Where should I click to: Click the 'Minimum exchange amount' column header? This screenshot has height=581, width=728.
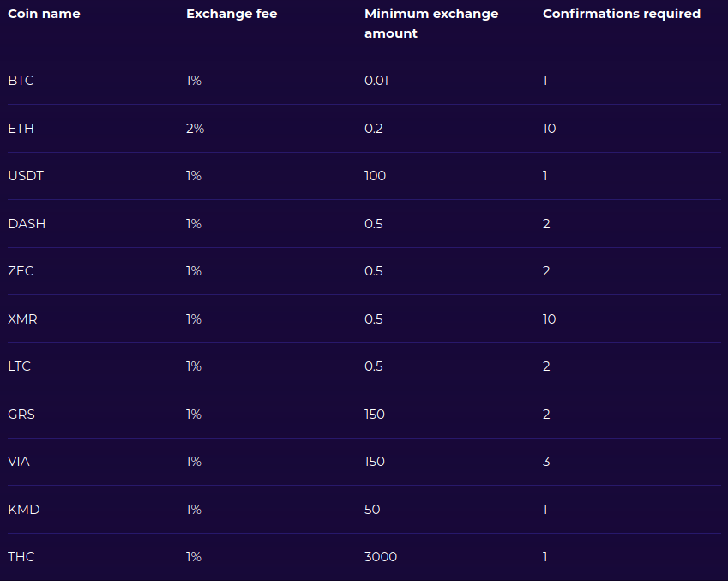pyautogui.click(x=431, y=24)
